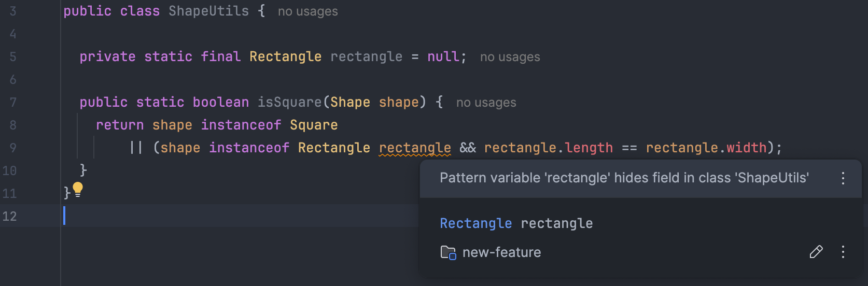Click the Square type on line 8
This screenshot has width=868, height=286.
(x=314, y=125)
